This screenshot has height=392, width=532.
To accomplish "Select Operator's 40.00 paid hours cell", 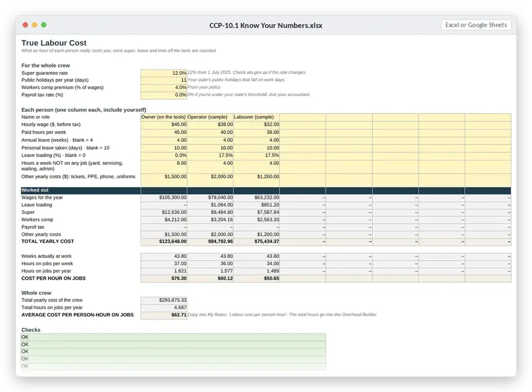I will tap(210, 132).
